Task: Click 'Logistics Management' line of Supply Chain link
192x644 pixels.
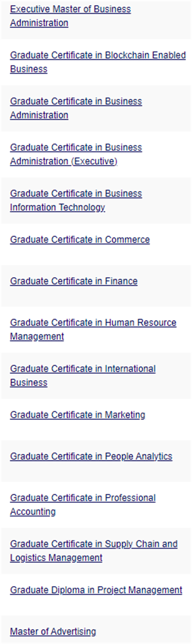Action: (56, 558)
